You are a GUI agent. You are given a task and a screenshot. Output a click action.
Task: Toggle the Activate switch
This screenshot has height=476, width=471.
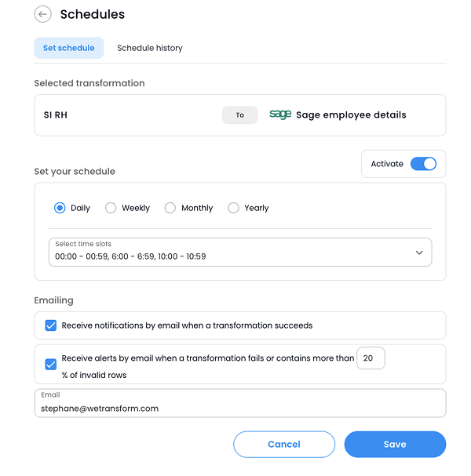click(423, 164)
